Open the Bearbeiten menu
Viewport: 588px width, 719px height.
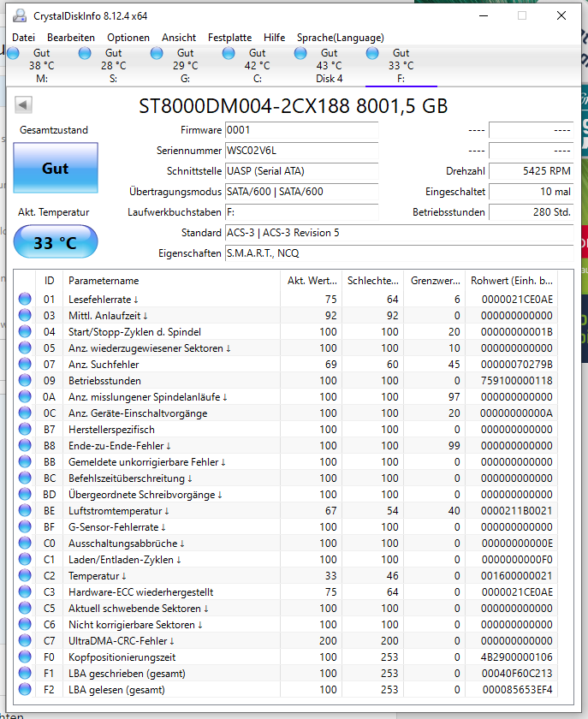click(71, 38)
